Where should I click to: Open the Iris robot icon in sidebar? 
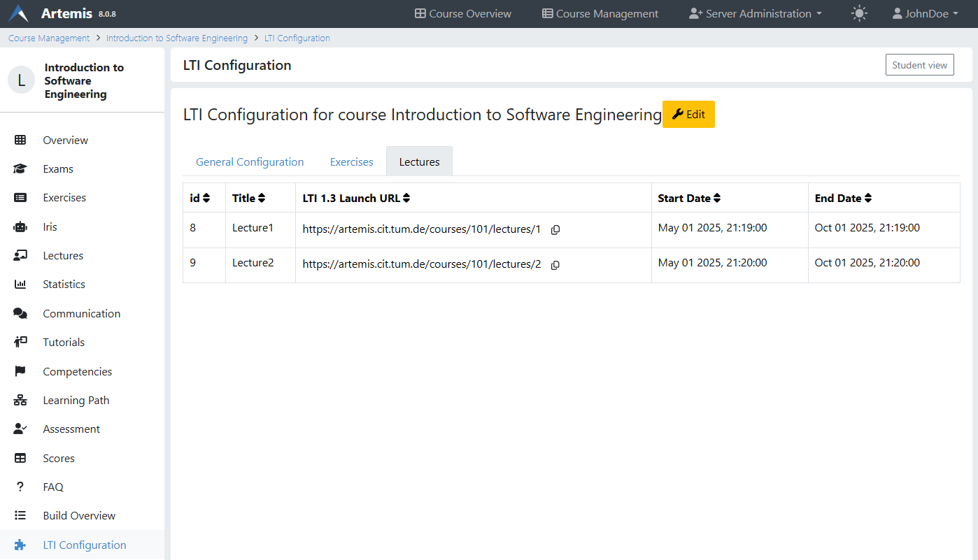[x=20, y=227]
